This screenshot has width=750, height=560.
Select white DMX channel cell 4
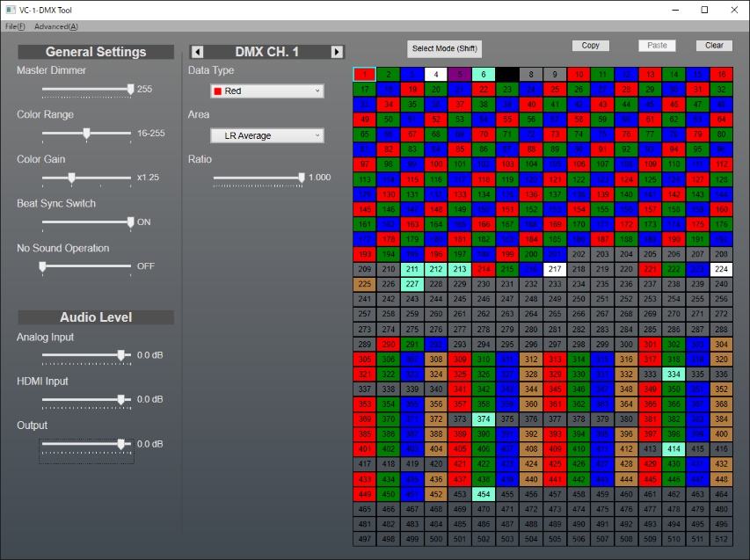click(x=436, y=75)
